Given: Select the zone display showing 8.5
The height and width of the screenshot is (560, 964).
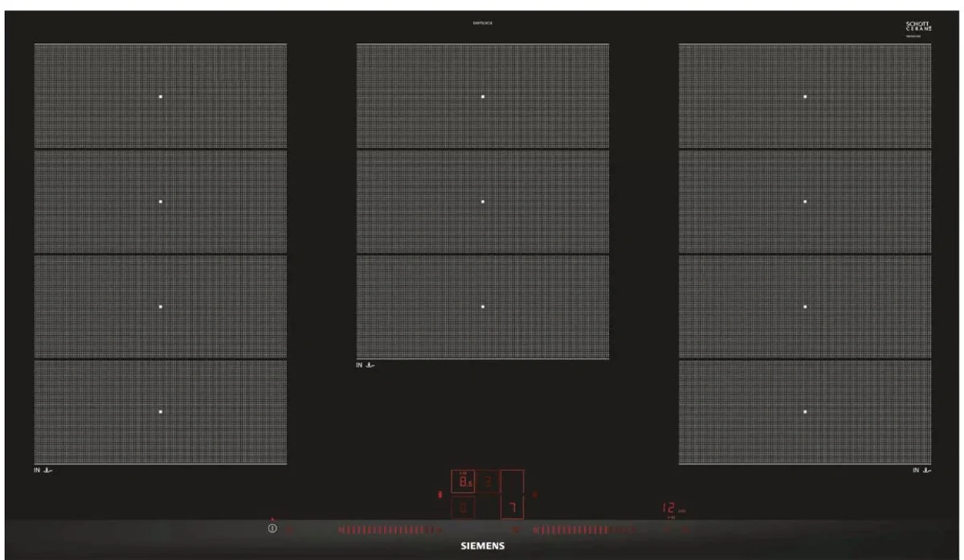Looking at the screenshot, I should (x=464, y=481).
